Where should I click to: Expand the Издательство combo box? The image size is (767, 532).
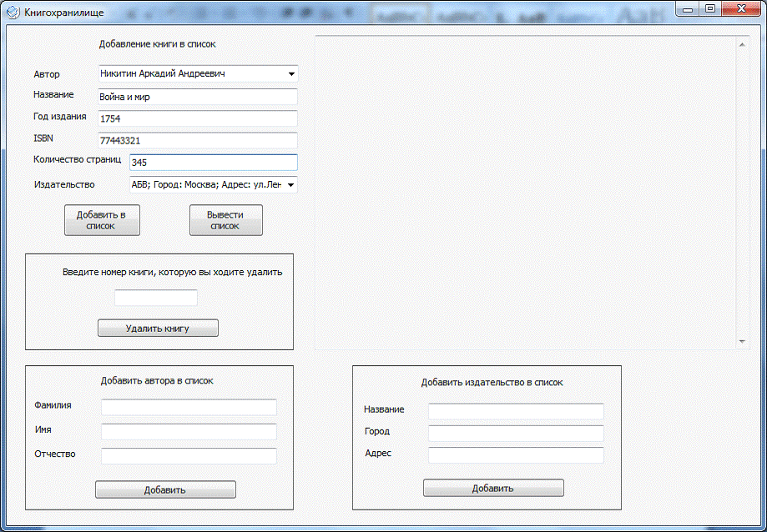coord(290,185)
